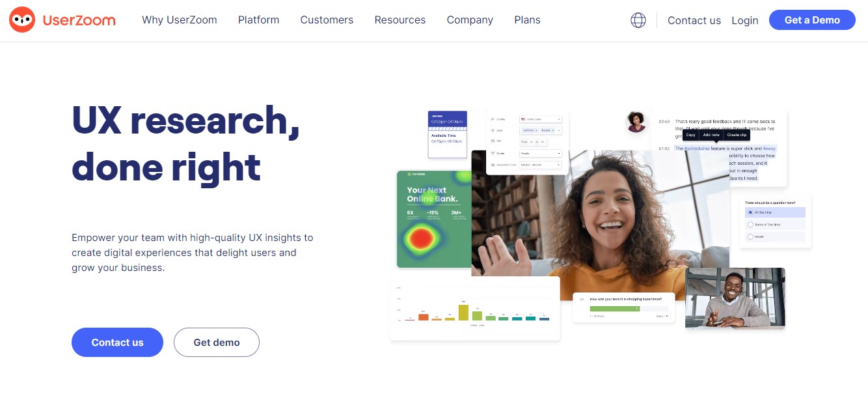Open the Household income dropdown
The width and height of the screenshot is (868, 398).
540,165
